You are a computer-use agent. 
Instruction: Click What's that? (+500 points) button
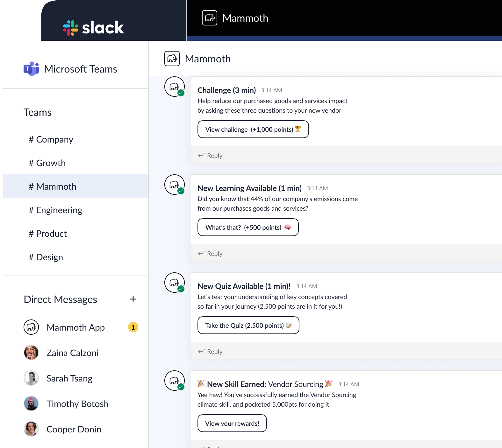(248, 227)
